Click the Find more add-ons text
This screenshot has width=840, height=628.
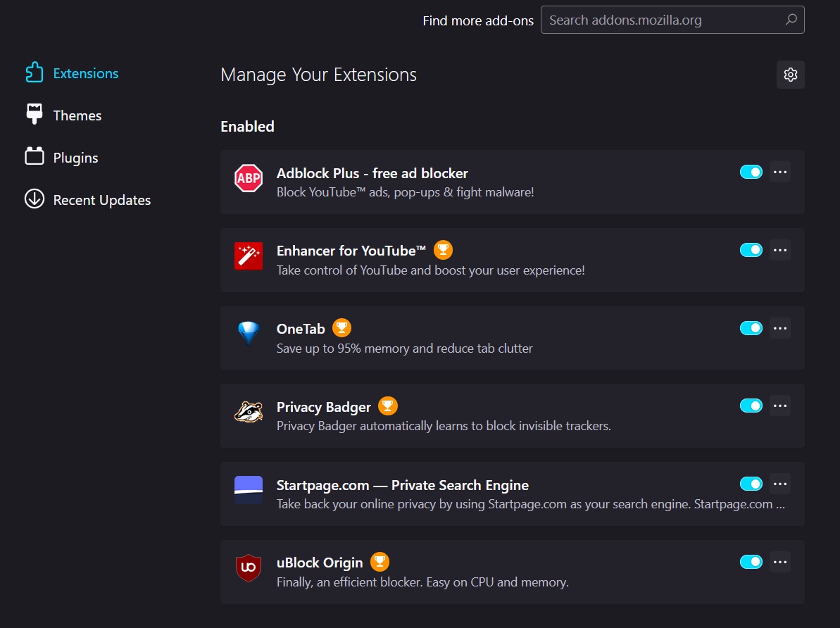tap(478, 20)
